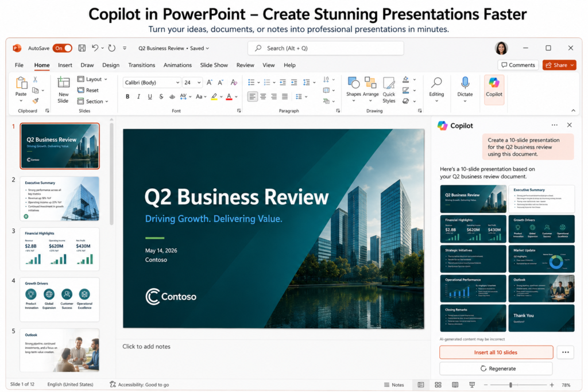Click the Cut scissors icon
Viewport: 588px width, 392px height.
35,79
